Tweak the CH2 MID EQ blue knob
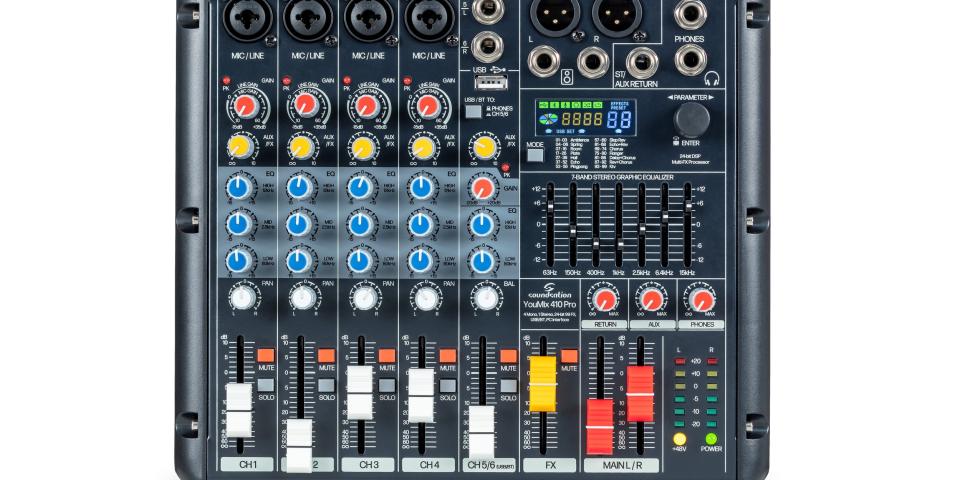This screenshot has height=480, width=960. pos(299,225)
